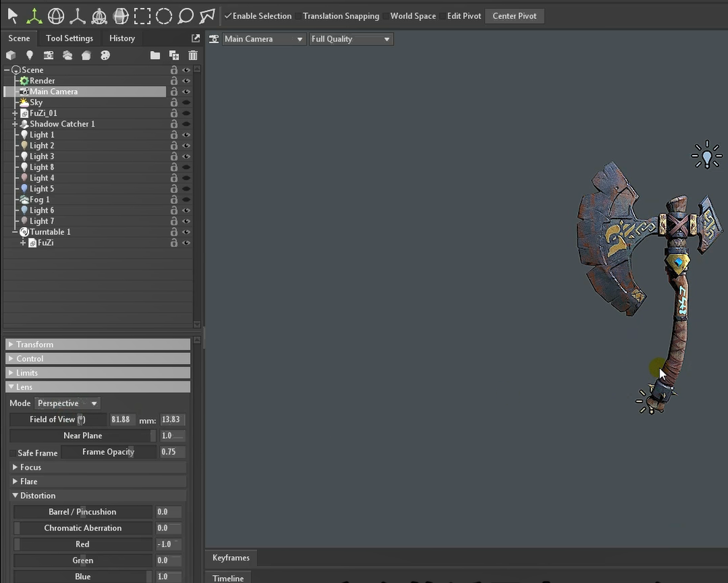This screenshot has height=583, width=728.
Task: Activate the green translate gizmo tool
Action: coord(33,15)
